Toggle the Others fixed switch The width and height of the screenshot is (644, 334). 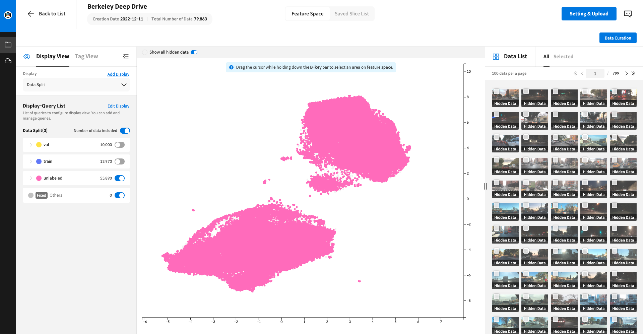point(120,195)
